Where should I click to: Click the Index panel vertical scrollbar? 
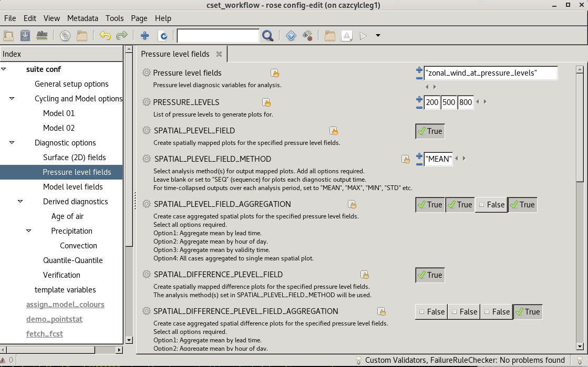129,150
